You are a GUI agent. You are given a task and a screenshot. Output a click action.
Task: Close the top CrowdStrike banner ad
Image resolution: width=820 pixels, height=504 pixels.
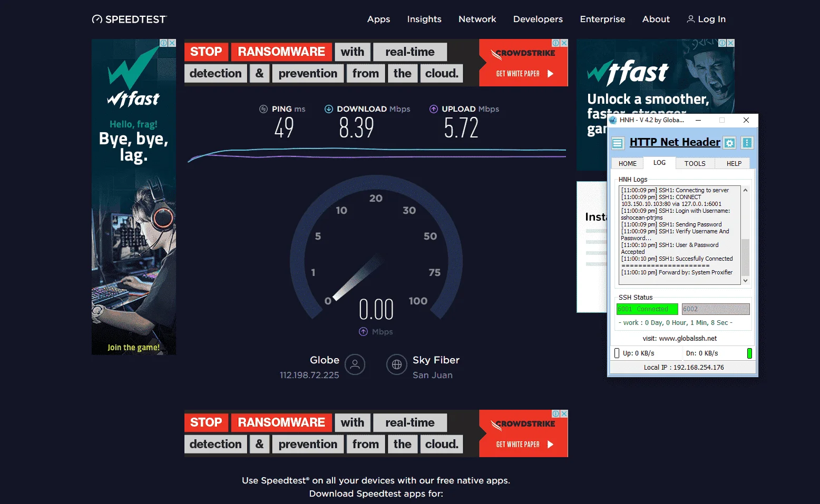pos(564,43)
